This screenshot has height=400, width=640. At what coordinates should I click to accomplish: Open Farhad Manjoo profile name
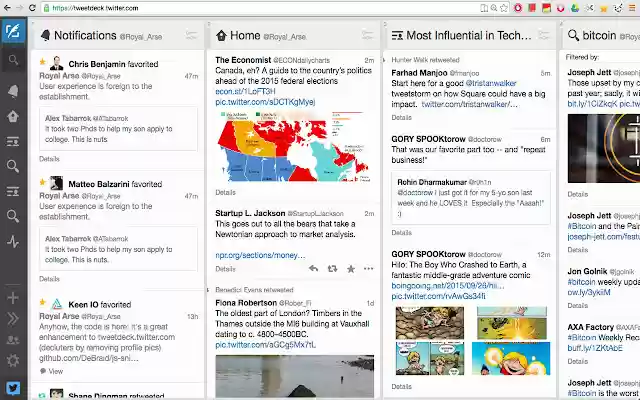(419, 73)
